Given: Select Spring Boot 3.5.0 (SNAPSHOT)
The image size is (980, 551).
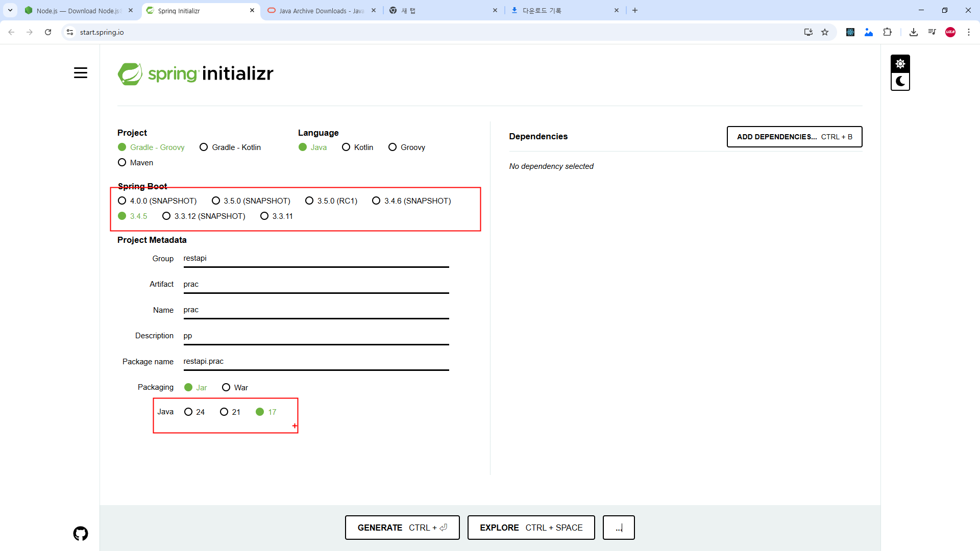Looking at the screenshot, I should tap(251, 201).
